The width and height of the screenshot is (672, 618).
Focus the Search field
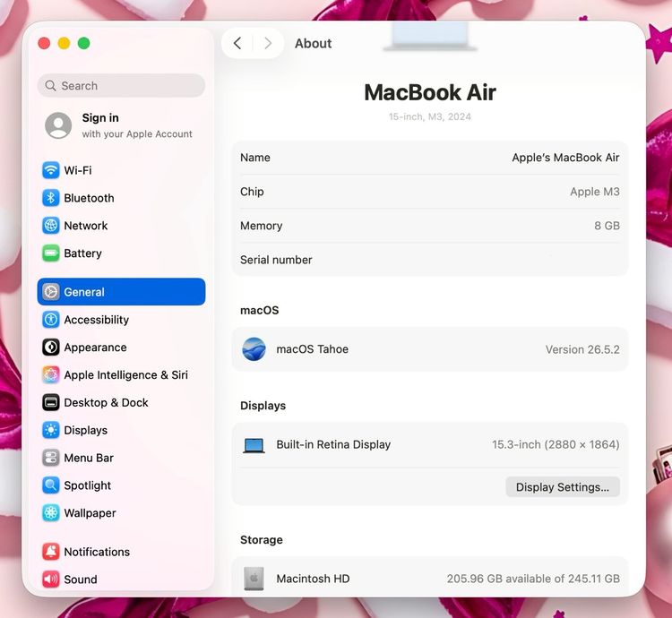(x=121, y=86)
